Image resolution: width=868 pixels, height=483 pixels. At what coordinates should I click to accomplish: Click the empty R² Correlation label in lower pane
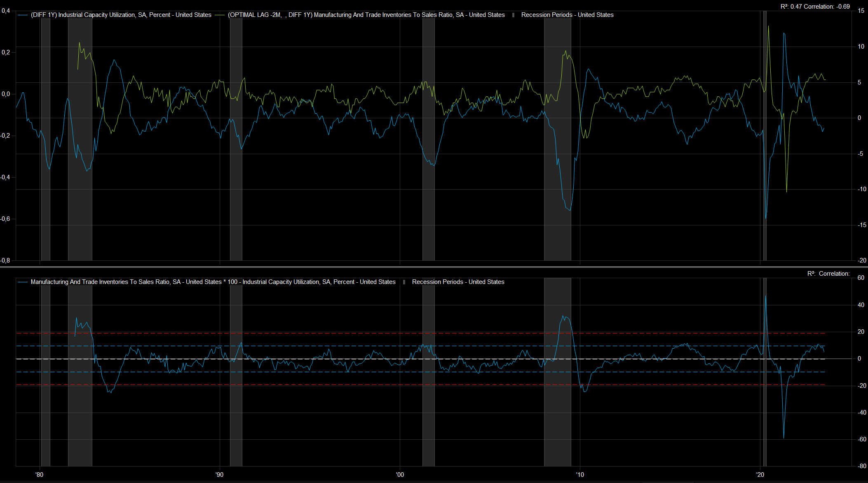point(828,274)
